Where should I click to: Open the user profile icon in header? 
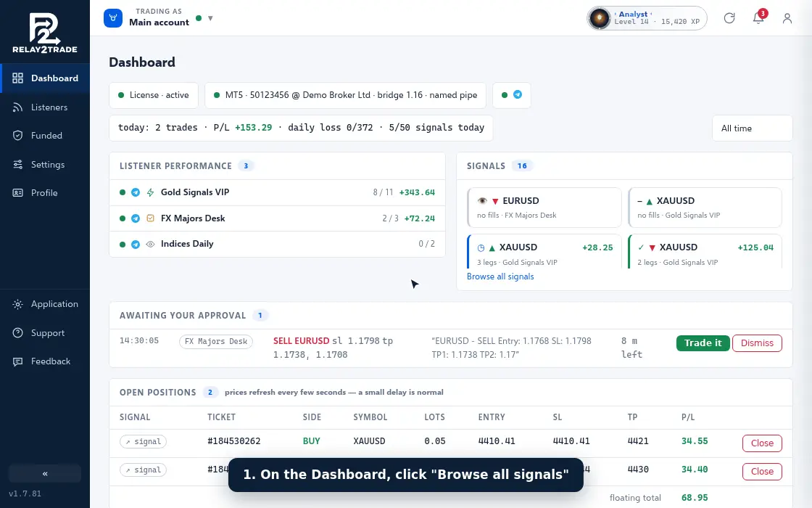(x=787, y=18)
